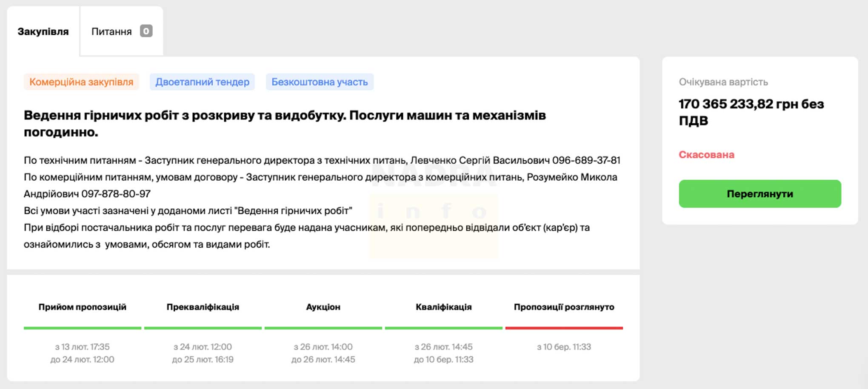Click phone number 096-689-37-81

[x=586, y=160]
